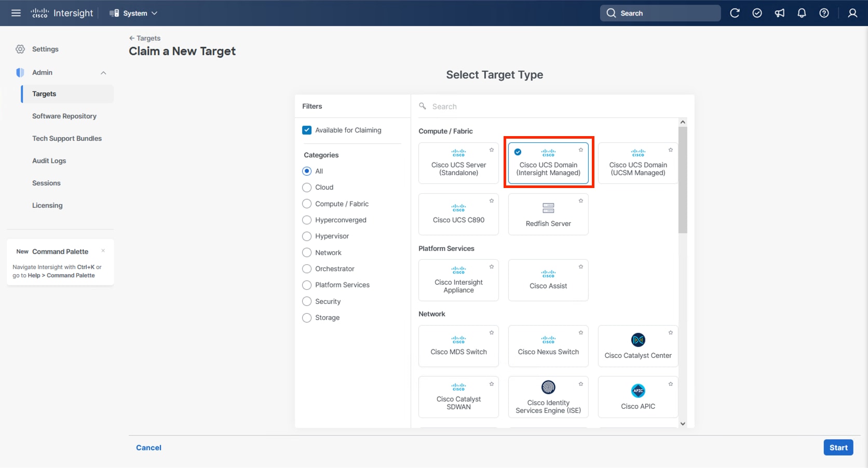
Task: Favorite the Cisco UCS C890 star
Action: point(492,201)
